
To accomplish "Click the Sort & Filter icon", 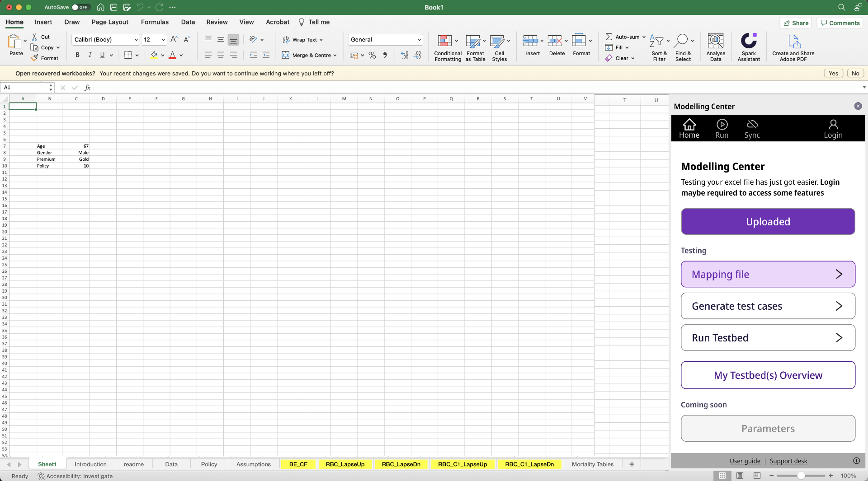I will pos(656,41).
